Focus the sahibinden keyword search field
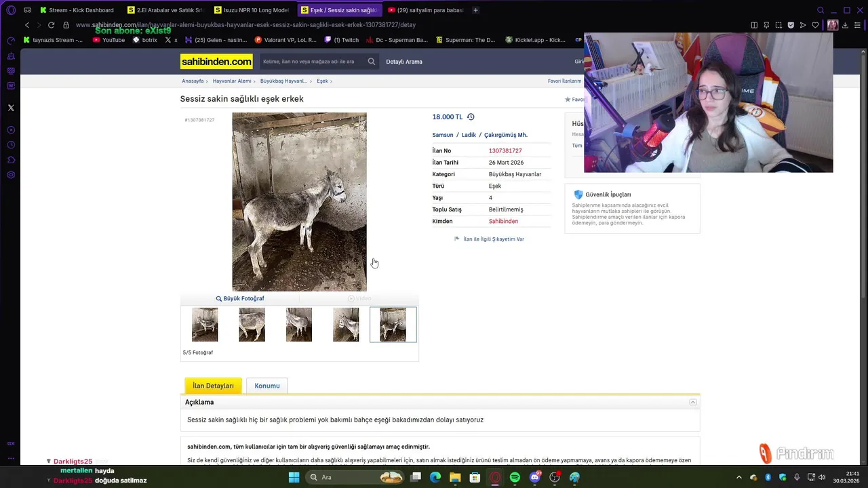The height and width of the screenshot is (488, 868). tap(313, 62)
